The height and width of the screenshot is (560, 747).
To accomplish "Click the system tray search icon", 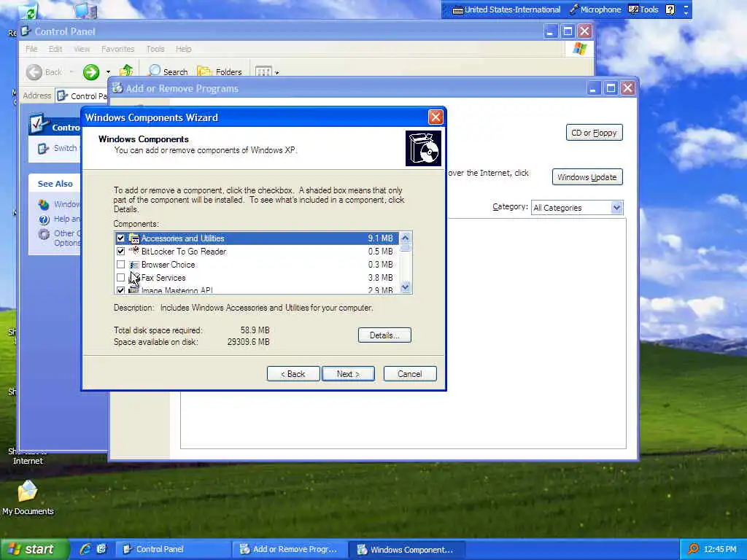I will (693, 549).
